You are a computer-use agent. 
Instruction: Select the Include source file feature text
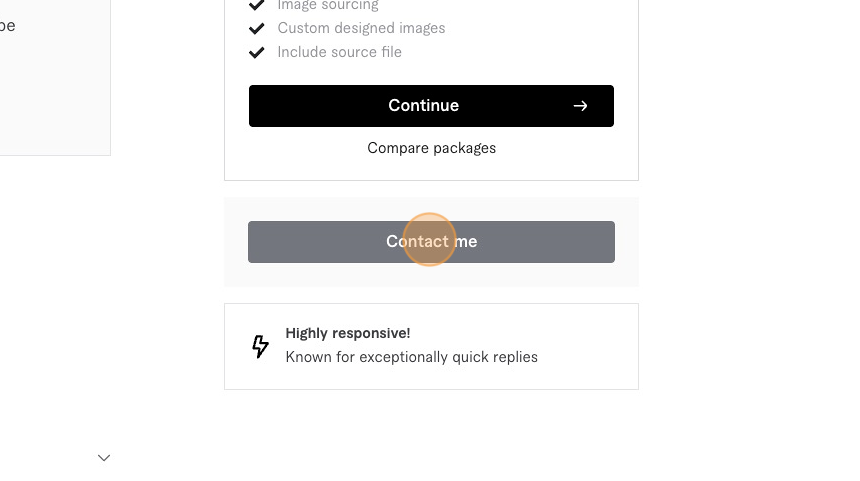(x=340, y=52)
